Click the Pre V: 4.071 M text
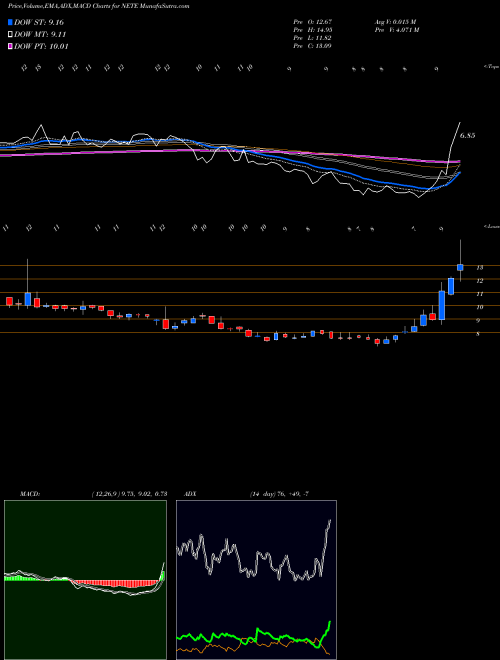 [x=396, y=30]
